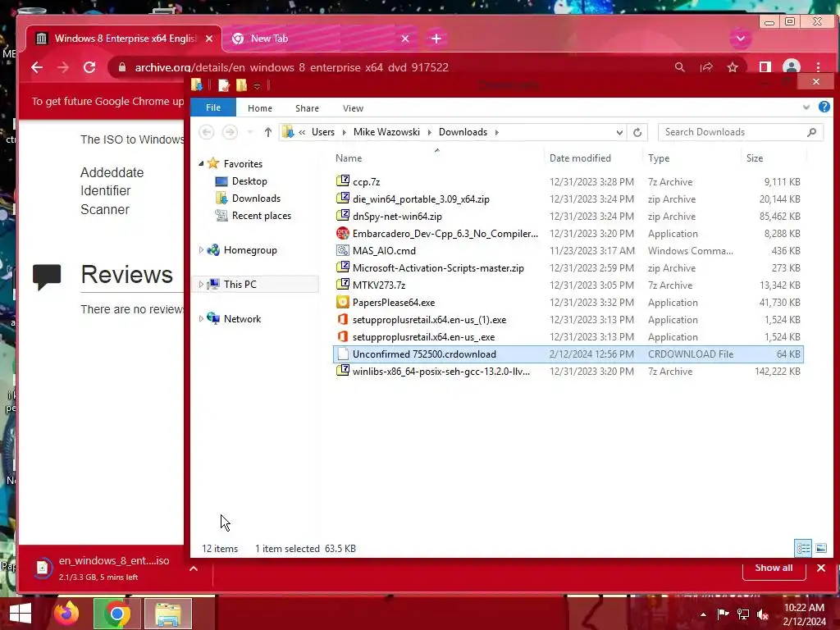Open Chrome side panel icon
The width and height of the screenshot is (840, 630).
click(x=765, y=67)
